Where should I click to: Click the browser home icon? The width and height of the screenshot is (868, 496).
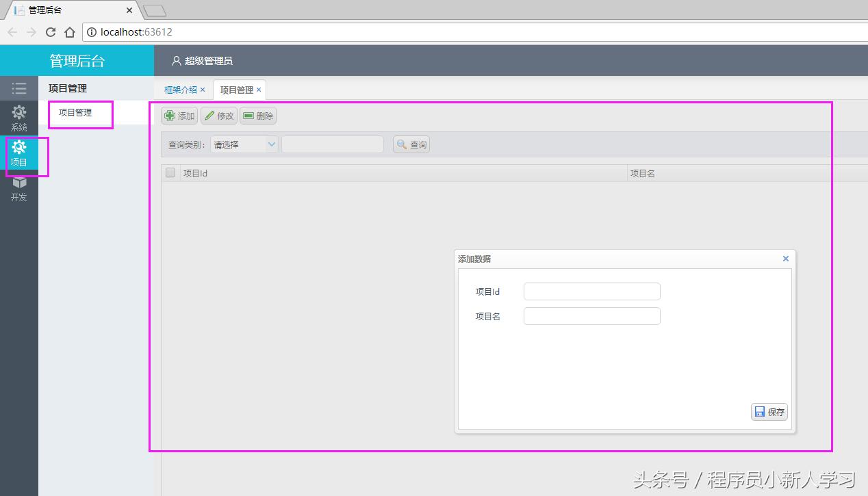pyautogui.click(x=71, y=31)
